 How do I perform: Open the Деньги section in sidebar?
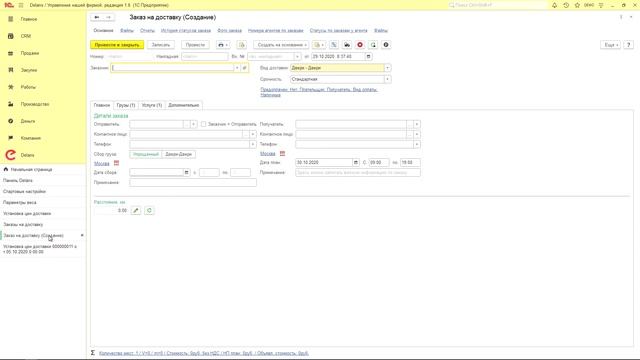pyautogui.click(x=28, y=121)
